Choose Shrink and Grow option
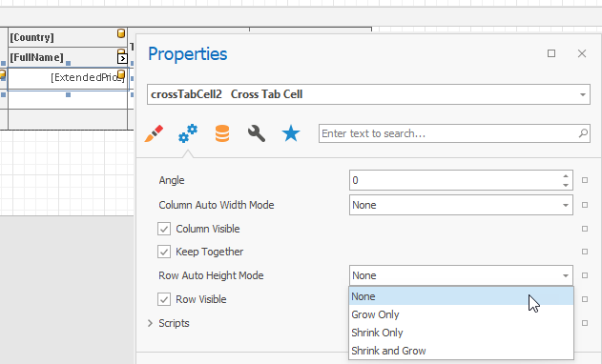Image resolution: width=602 pixels, height=364 pixels. pyautogui.click(x=461, y=351)
